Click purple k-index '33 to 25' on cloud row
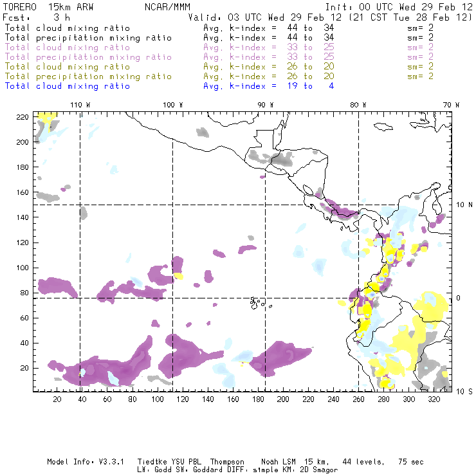Viewport: 476px width, 476px height. 311,48
